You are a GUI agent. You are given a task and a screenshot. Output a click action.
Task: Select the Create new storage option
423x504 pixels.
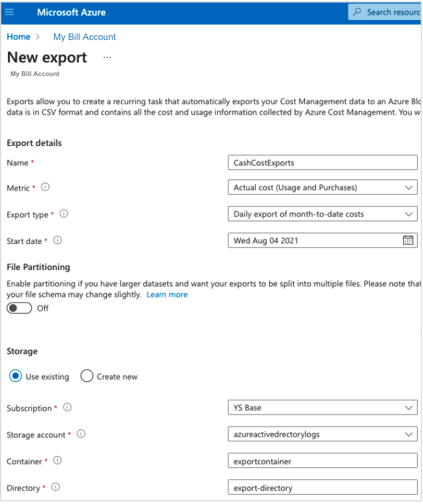[87, 376]
